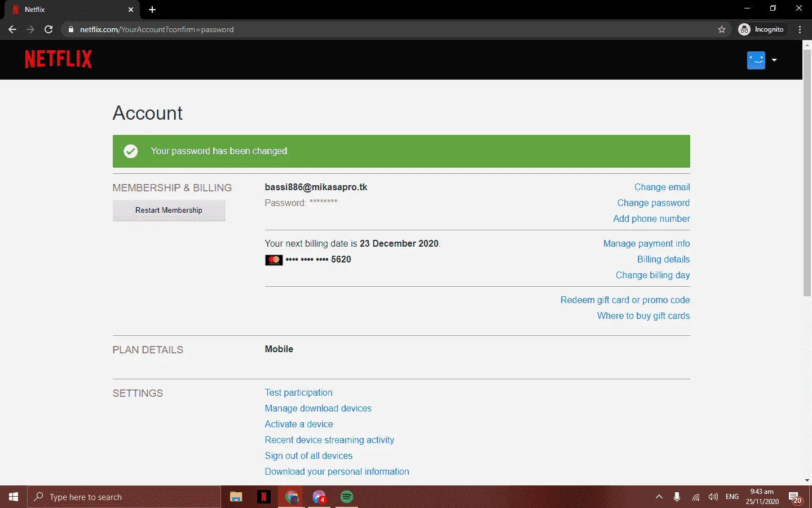The height and width of the screenshot is (508, 812).
Task: Click Change billing day link
Action: tap(652, 275)
